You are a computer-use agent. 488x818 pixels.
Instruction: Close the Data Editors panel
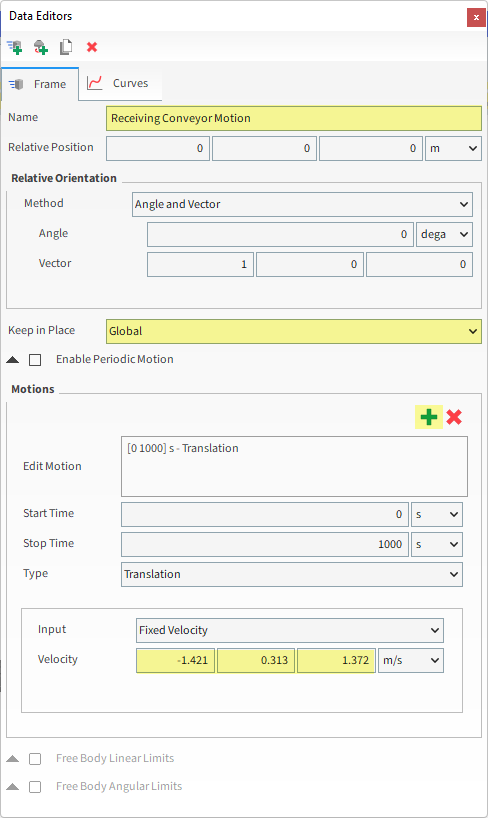click(x=476, y=17)
